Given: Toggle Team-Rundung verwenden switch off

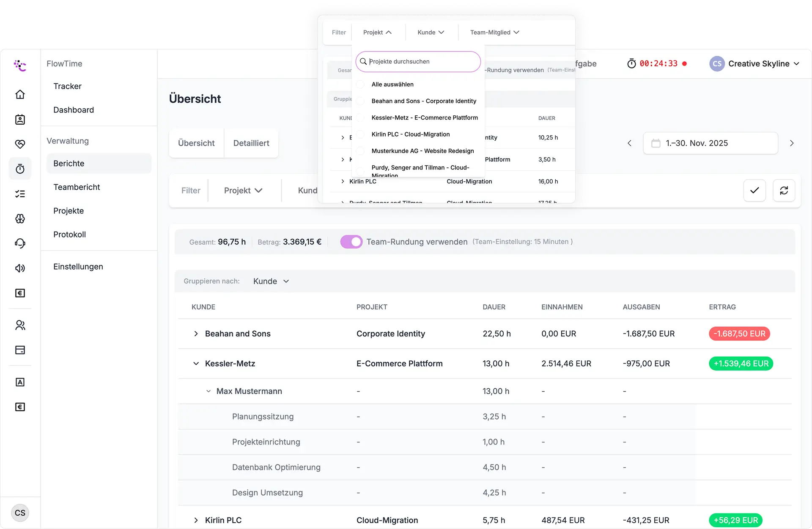Looking at the screenshot, I should (x=351, y=242).
